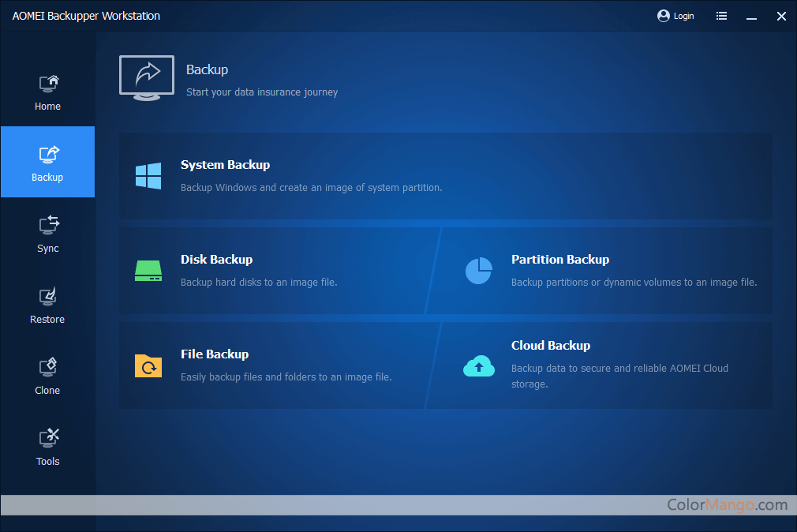This screenshot has width=797, height=532.
Task: Open the Restore section icon
Action: [x=48, y=297]
